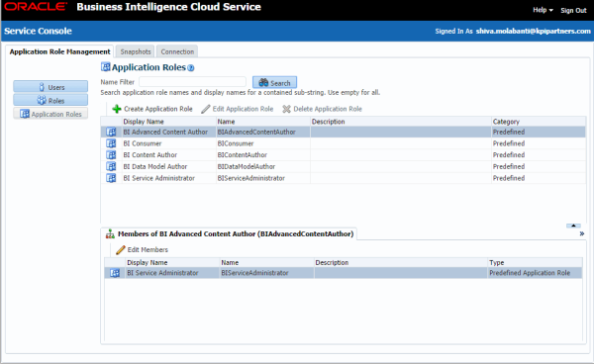Viewport: 594px width, 364px height.
Task: Click member row icon for BI Service Administrator
Action: coord(115,273)
